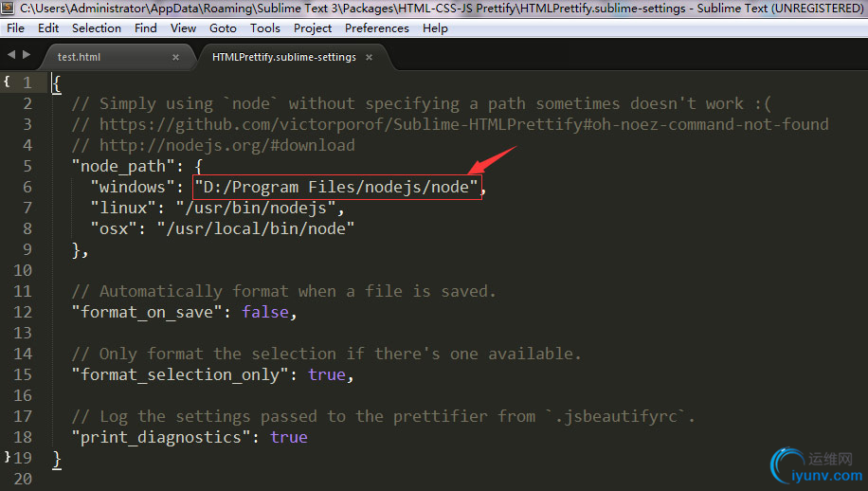Click the true value on line 18
Image resolution: width=868 pixels, height=491 pixels.
click(x=289, y=437)
